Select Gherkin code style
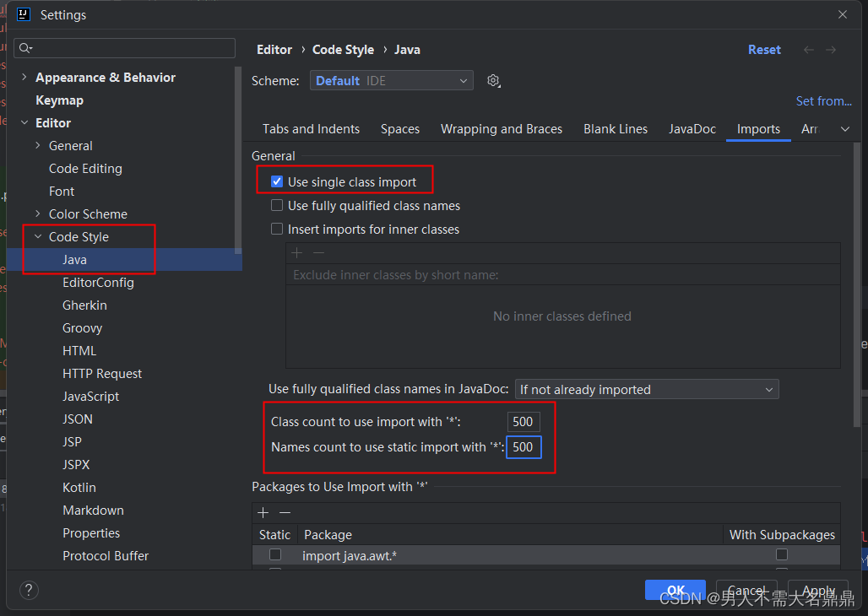The height and width of the screenshot is (616, 868). pyautogui.click(x=84, y=305)
